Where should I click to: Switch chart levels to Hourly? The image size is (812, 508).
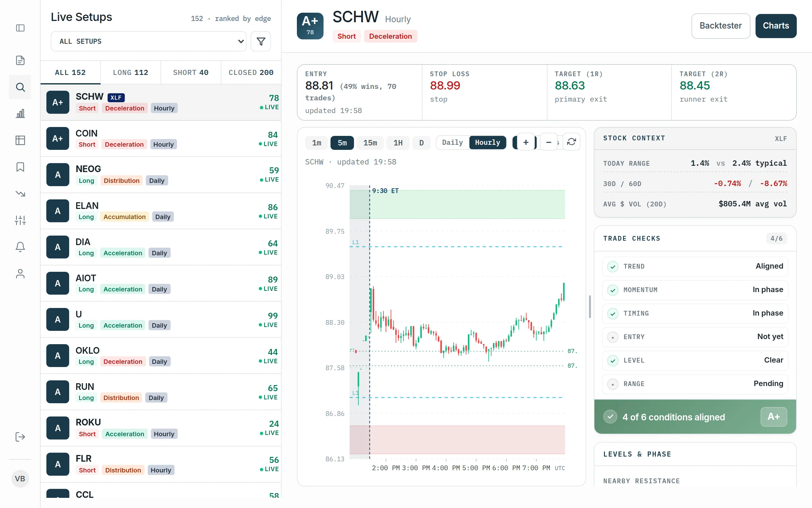pos(488,143)
